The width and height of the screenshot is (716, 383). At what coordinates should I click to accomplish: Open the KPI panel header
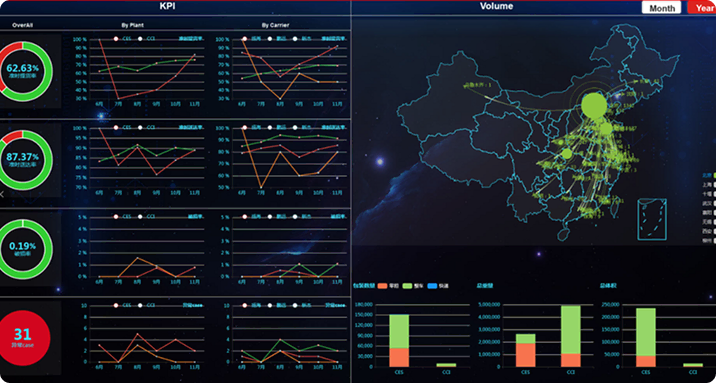coord(167,6)
